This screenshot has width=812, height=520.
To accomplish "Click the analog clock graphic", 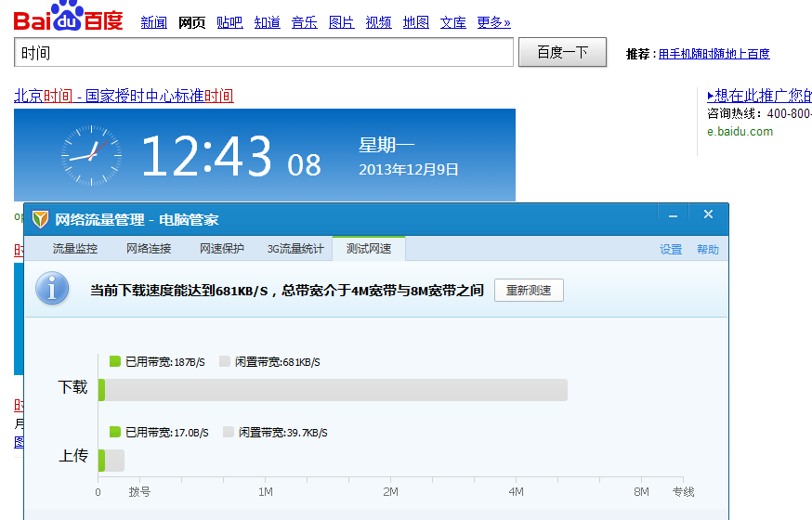I will click(92, 155).
